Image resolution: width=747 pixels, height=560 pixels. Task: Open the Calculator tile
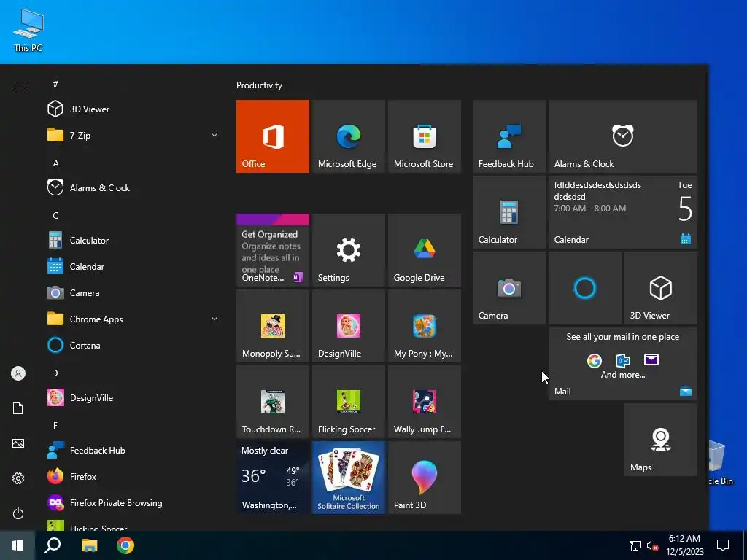tap(508, 212)
